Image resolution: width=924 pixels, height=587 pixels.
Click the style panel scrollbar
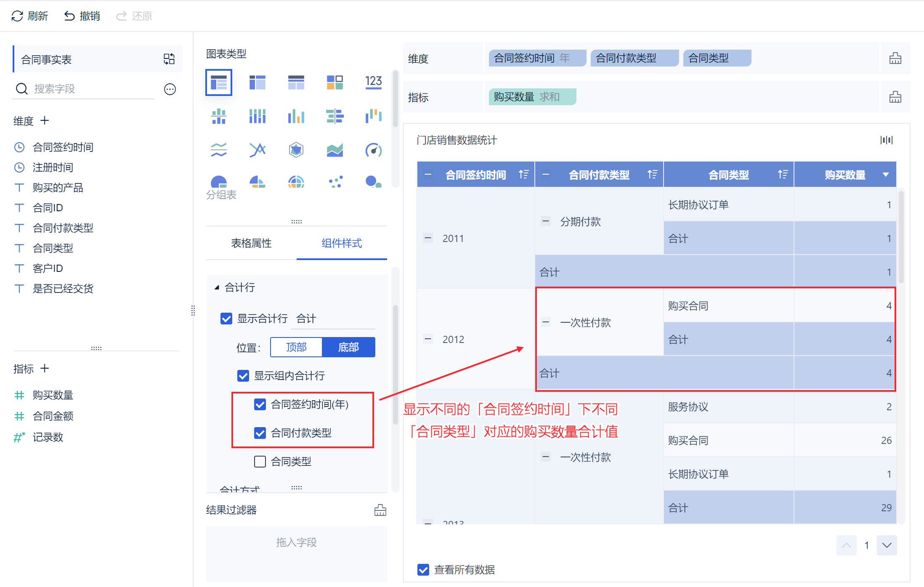[x=395, y=364]
